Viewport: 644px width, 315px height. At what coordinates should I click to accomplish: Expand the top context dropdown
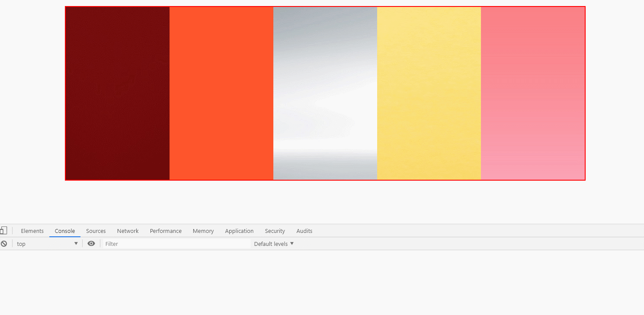[x=47, y=244]
